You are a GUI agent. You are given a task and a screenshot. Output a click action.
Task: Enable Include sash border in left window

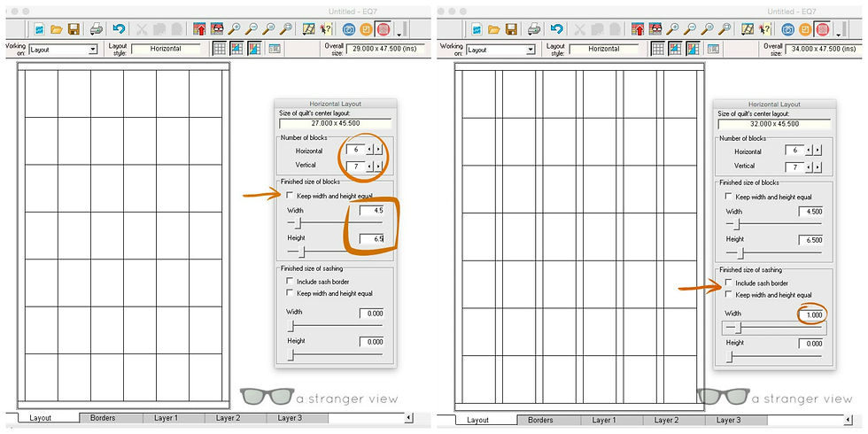click(291, 282)
